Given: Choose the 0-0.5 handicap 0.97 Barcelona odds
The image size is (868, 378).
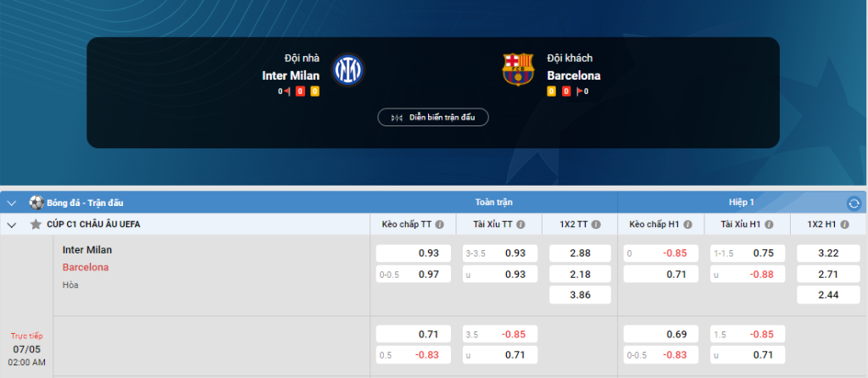Looking at the screenshot, I should 415,274.
